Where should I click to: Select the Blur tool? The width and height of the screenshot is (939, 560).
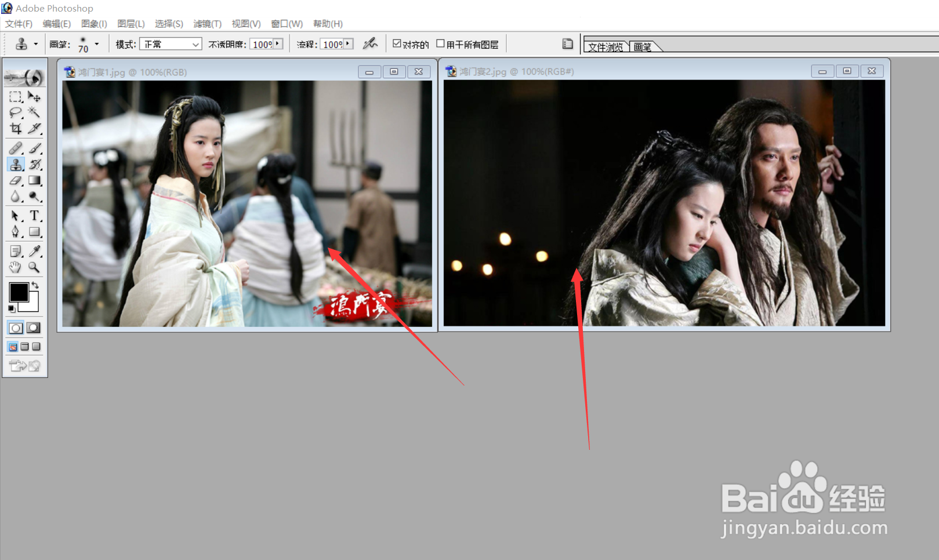pos(16,197)
